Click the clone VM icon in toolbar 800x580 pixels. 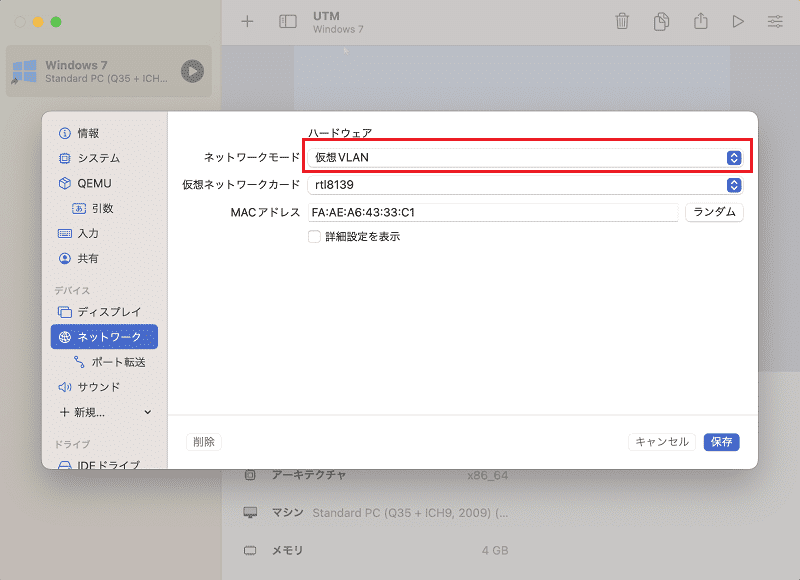tap(661, 21)
